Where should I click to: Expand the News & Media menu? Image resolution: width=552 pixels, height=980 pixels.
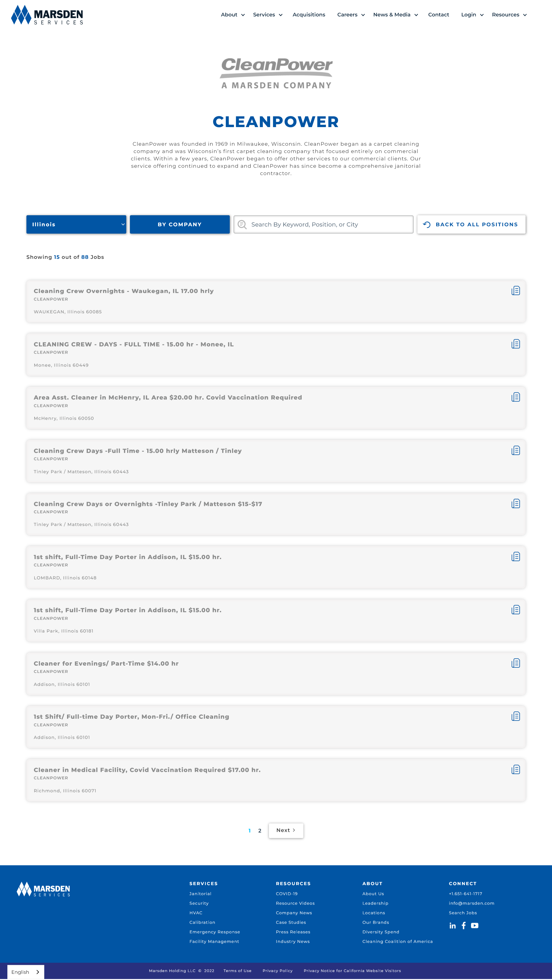coord(395,15)
